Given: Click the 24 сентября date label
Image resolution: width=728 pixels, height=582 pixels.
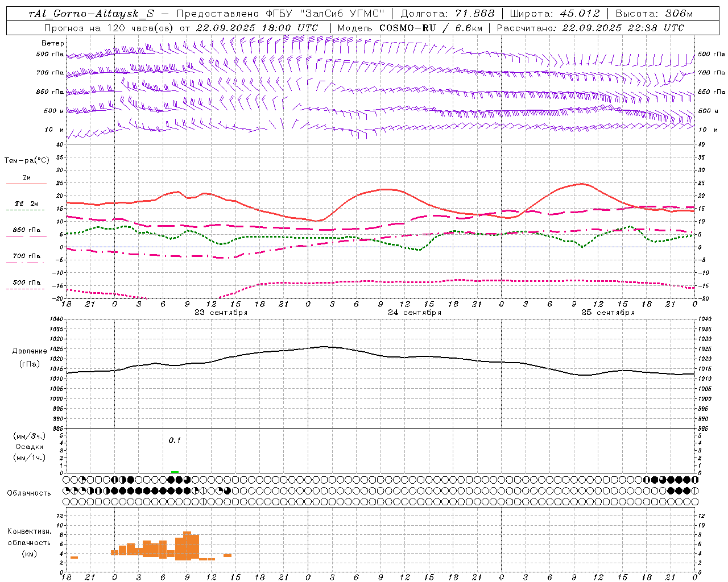Looking at the screenshot, I should [415, 313].
